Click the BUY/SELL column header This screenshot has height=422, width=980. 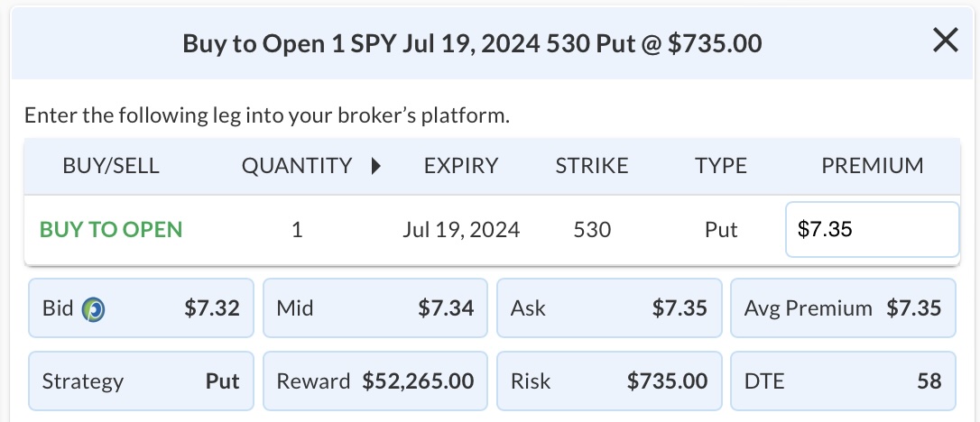(x=111, y=166)
